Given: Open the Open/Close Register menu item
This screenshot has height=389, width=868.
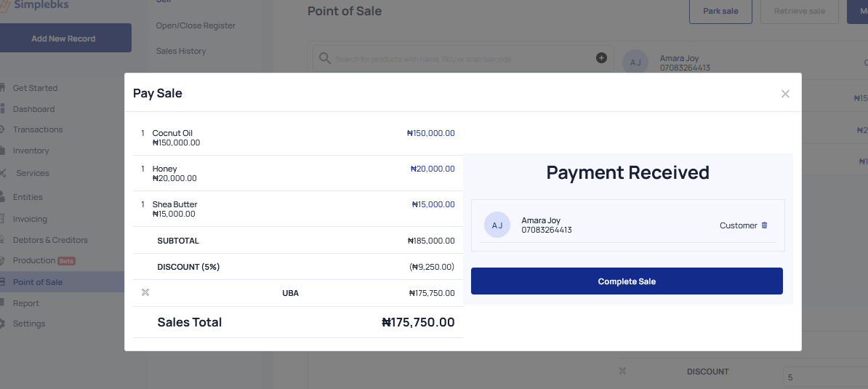Looking at the screenshot, I should click(196, 25).
